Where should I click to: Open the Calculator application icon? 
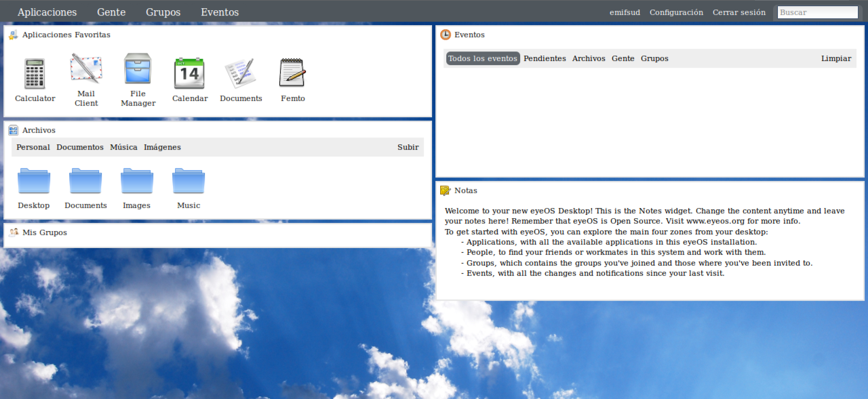tap(35, 73)
